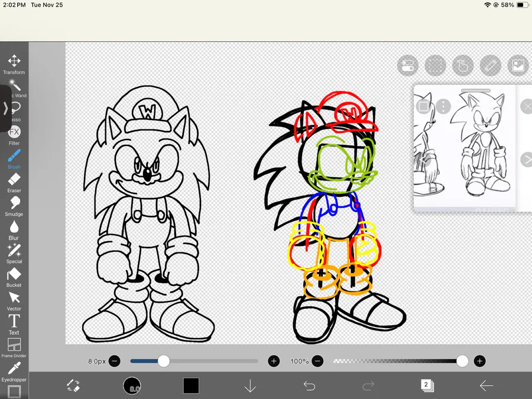This screenshot has height=399, width=532.
Task: Open brush settings circle showing 8.0
Action: pyautogui.click(x=132, y=386)
